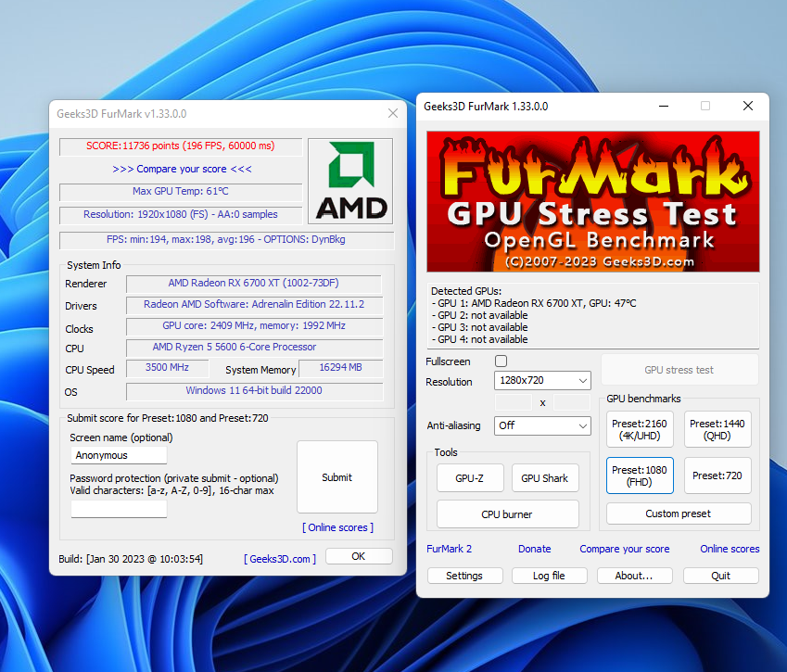Click the AMD logo image
Screen dimensions: 787x672
pos(350,181)
